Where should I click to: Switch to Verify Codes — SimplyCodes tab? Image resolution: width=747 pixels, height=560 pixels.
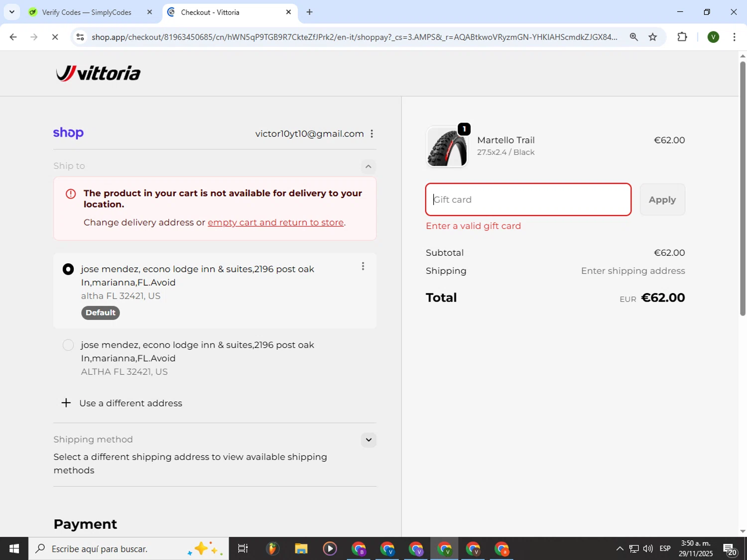(x=86, y=12)
